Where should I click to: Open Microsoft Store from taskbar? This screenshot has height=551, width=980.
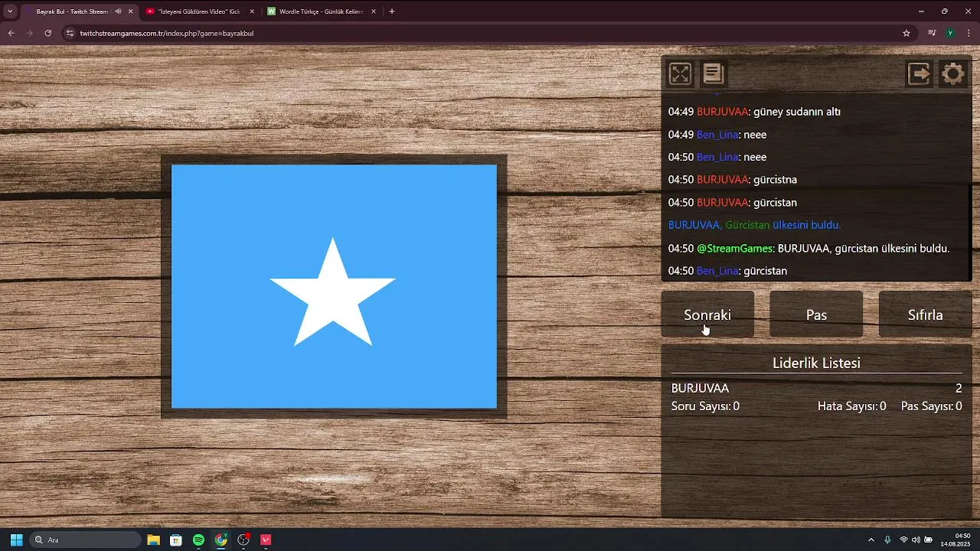click(176, 540)
